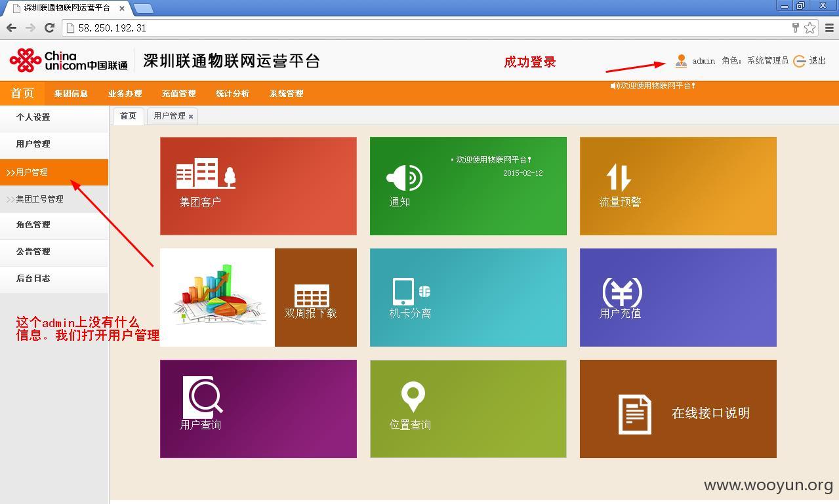
Task: Click the 机卡分离 phone and SIM icon
Action: pos(411,292)
